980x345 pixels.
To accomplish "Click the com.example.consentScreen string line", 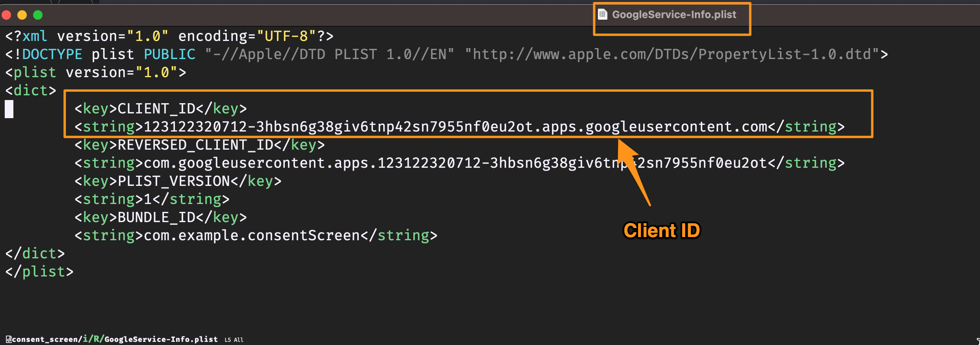I will [x=256, y=236].
